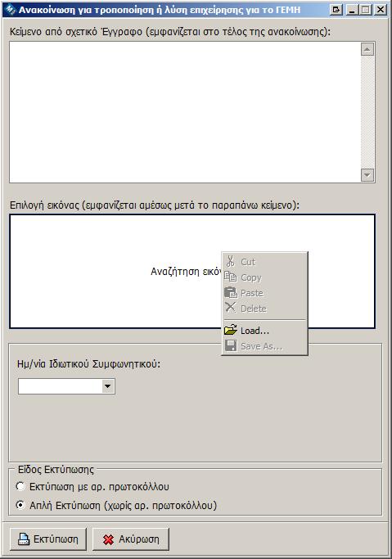This screenshot has height=559, width=392.
Task: Click the Ακύρωση button label
Action: point(139,539)
